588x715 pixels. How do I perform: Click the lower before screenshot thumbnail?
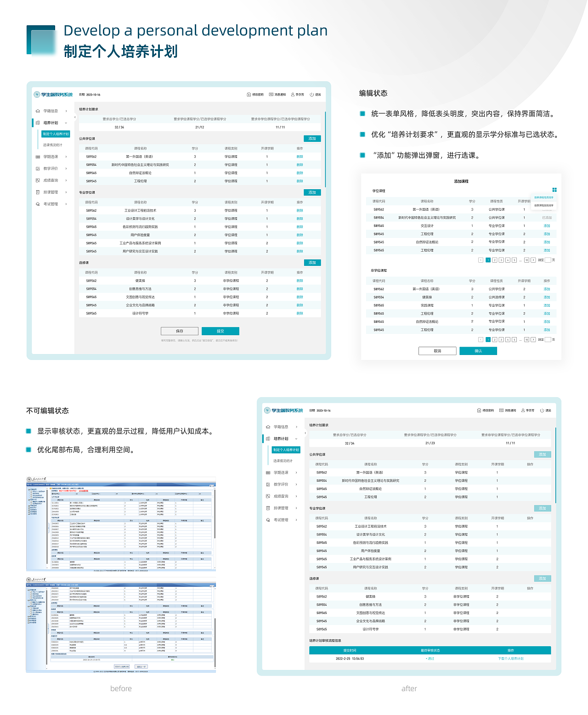(121, 625)
